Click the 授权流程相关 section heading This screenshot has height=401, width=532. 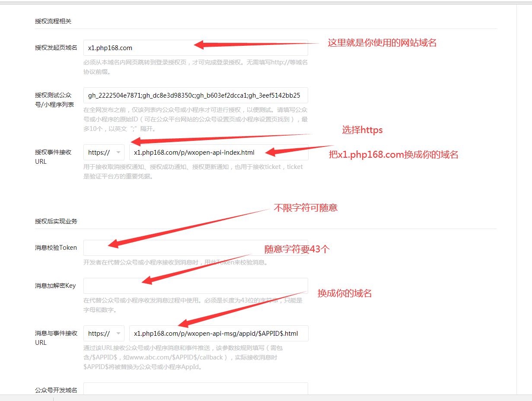click(x=53, y=21)
